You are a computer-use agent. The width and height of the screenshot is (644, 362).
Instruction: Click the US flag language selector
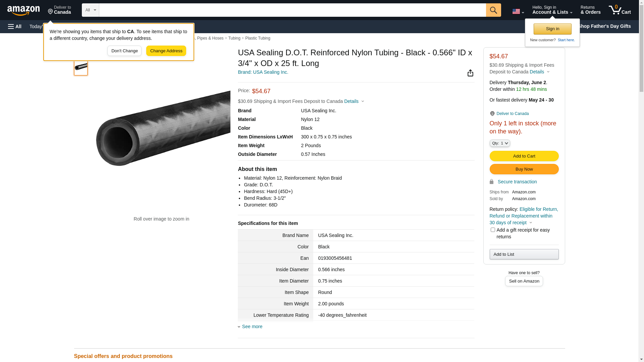tap(518, 11)
